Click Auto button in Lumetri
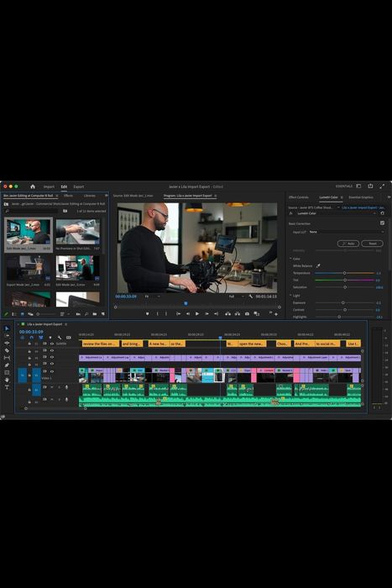The height and width of the screenshot is (588, 392). [x=348, y=244]
